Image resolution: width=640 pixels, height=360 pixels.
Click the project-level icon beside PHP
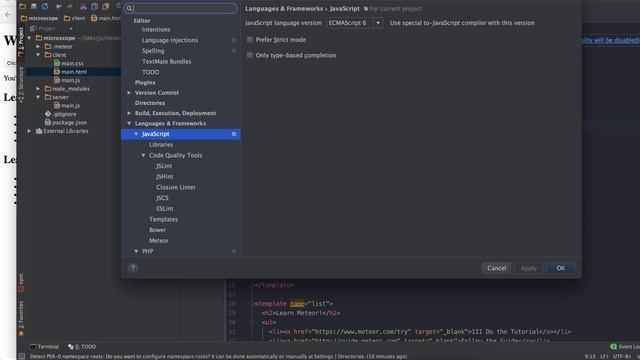pos(234,251)
